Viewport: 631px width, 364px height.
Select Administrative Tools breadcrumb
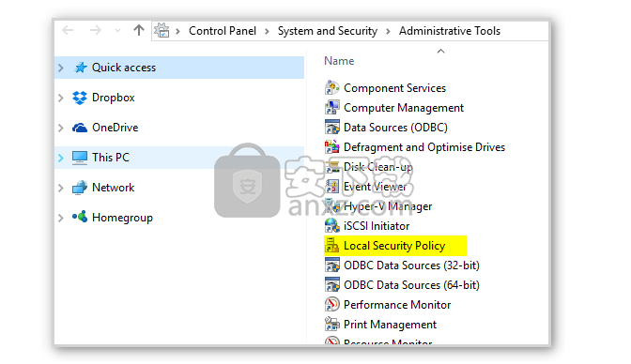(450, 31)
